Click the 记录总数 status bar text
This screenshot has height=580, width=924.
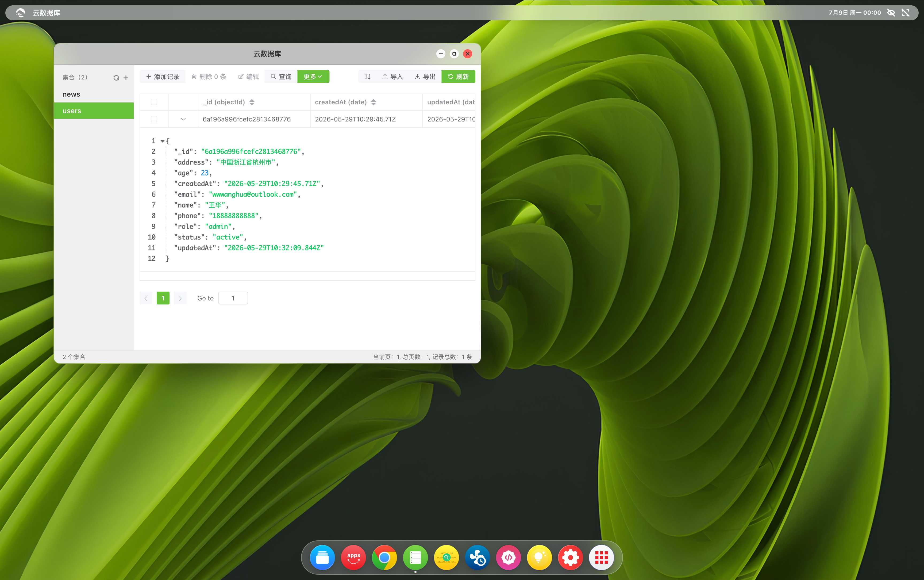(452, 357)
